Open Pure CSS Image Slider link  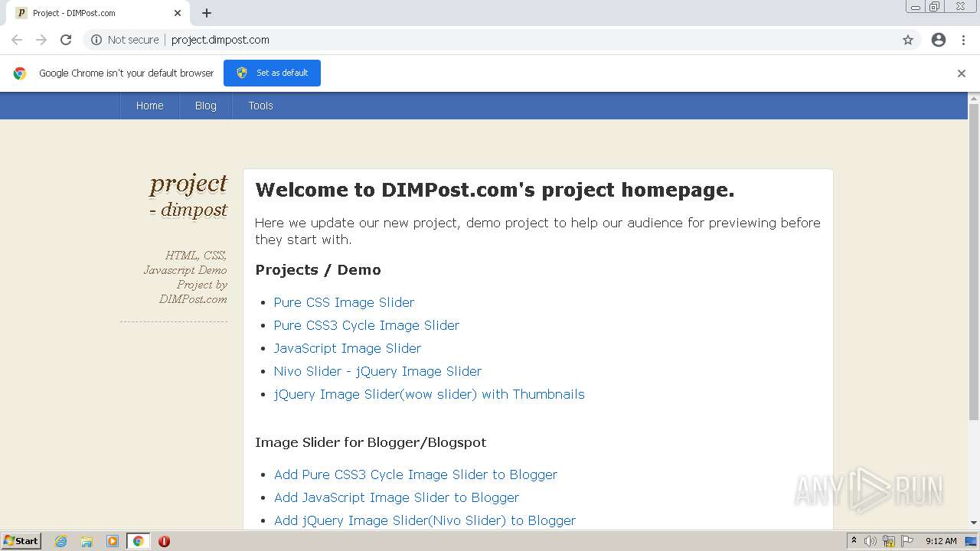pyautogui.click(x=344, y=302)
